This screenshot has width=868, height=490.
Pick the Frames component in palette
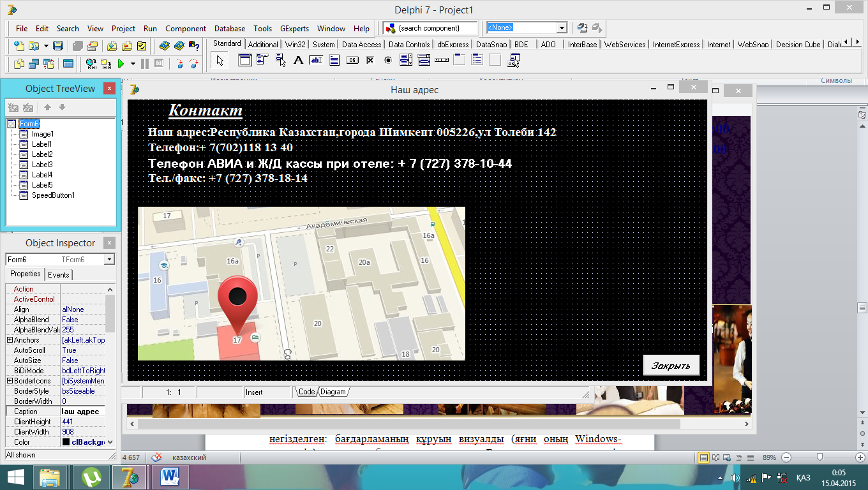click(244, 61)
